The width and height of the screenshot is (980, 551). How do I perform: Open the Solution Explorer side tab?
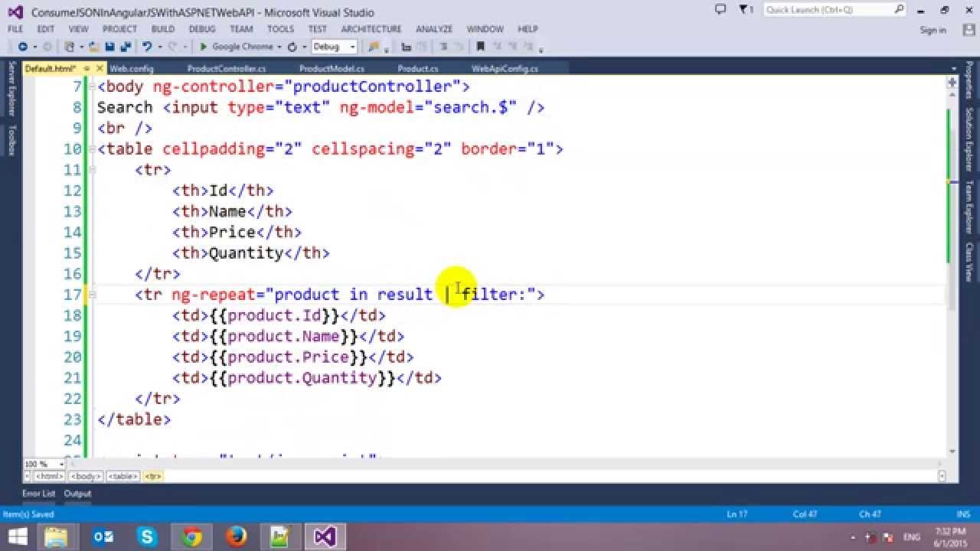[969, 139]
